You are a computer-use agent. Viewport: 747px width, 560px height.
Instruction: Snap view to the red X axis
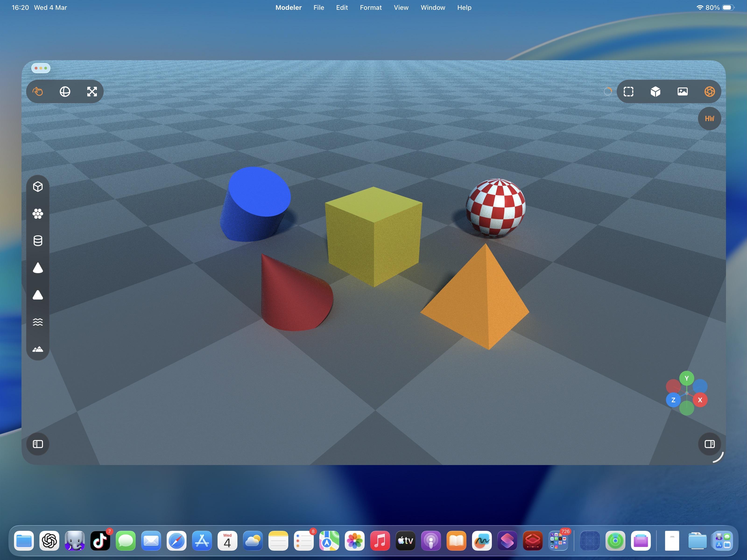pyautogui.click(x=700, y=400)
